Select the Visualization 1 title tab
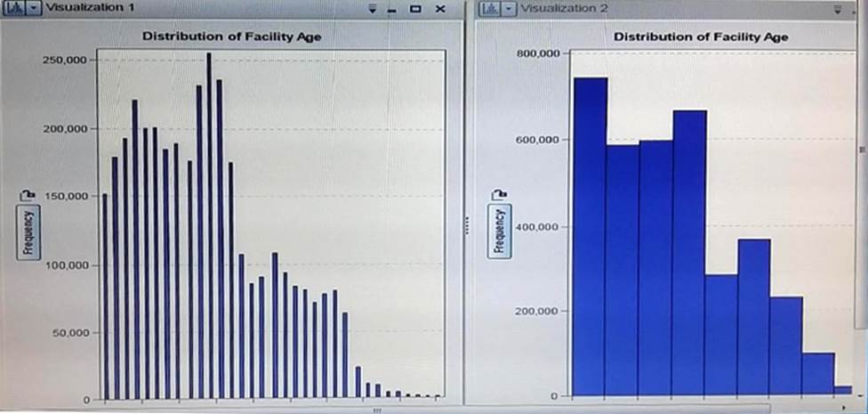Viewport: 868px width, 414px height. click(84, 8)
